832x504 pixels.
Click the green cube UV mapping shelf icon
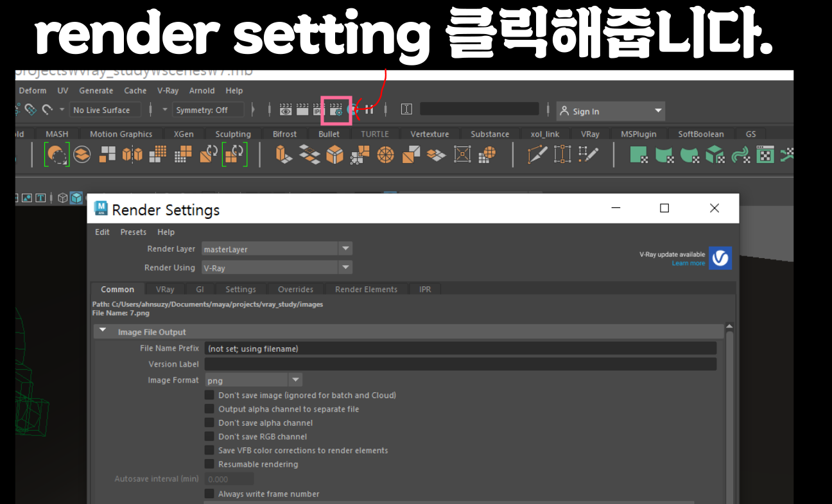click(715, 154)
